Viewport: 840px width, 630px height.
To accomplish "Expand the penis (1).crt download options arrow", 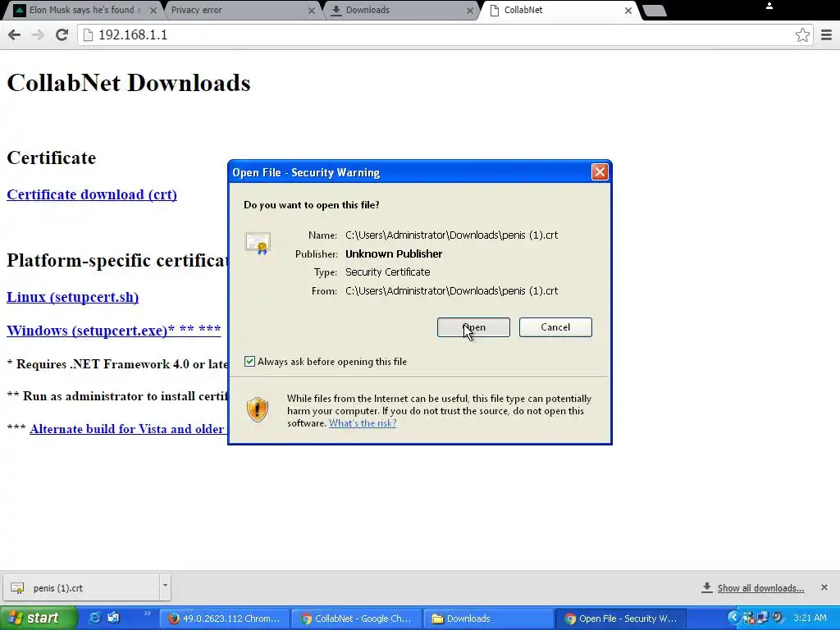I will tap(165, 586).
